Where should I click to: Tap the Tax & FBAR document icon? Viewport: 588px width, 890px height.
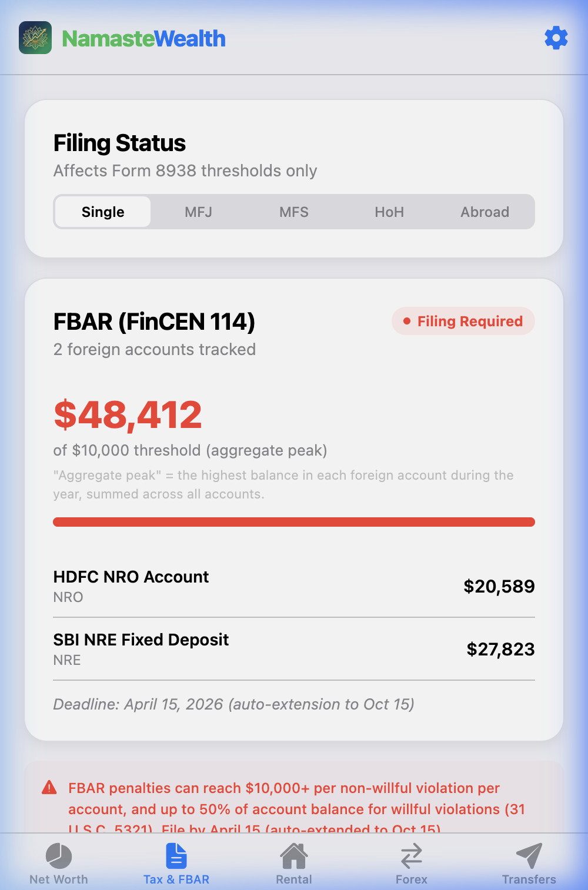176,856
